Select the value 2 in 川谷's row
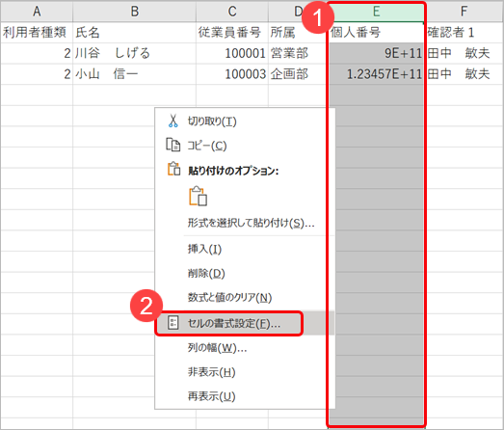Viewport: 504px width, 430px height. pos(37,53)
